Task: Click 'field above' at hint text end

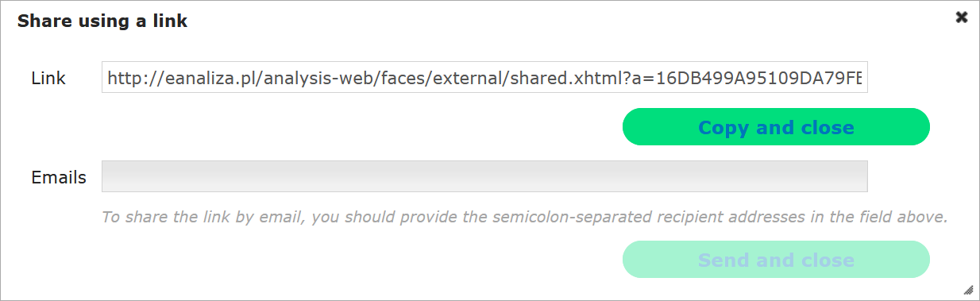Action: pos(904,217)
